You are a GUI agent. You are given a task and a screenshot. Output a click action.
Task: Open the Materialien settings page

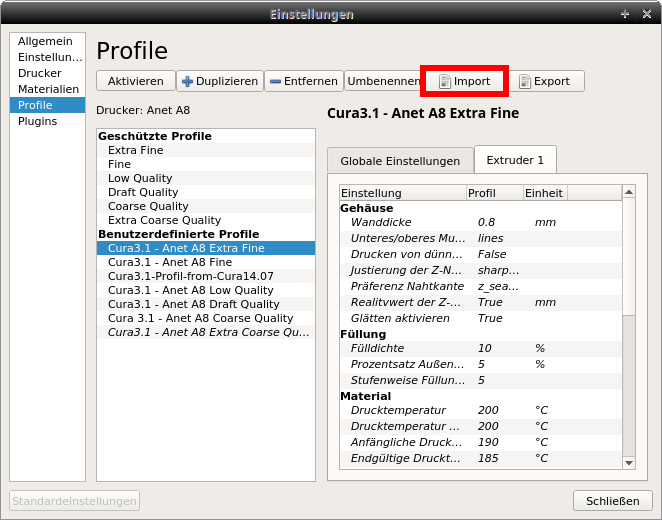pos(48,89)
